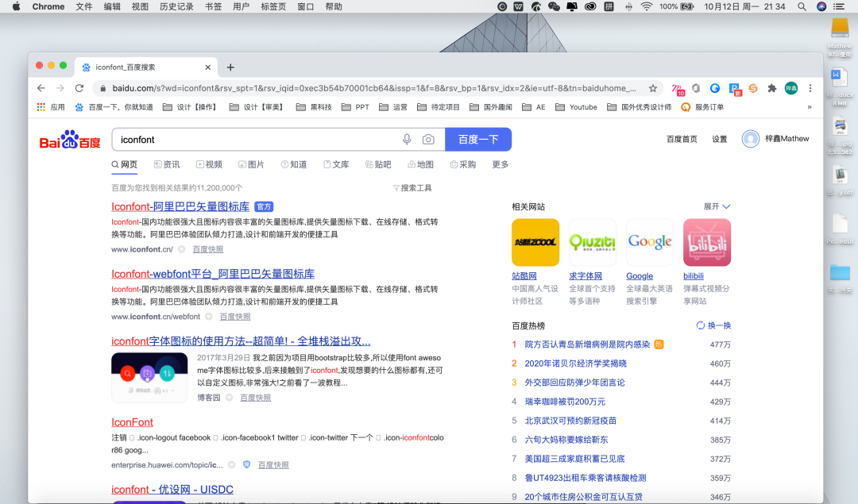Expand the 相关网站 展开 section

[717, 206]
